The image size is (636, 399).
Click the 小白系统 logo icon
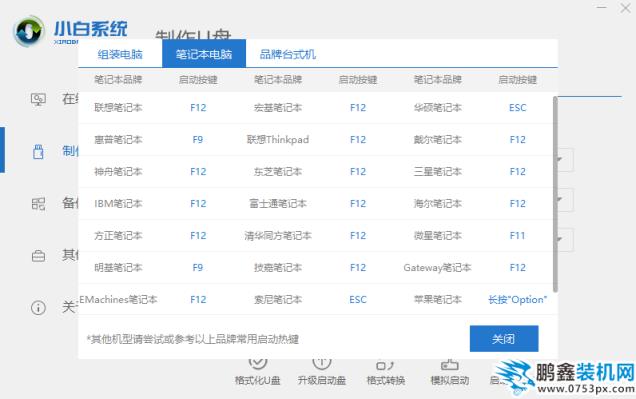(28, 31)
